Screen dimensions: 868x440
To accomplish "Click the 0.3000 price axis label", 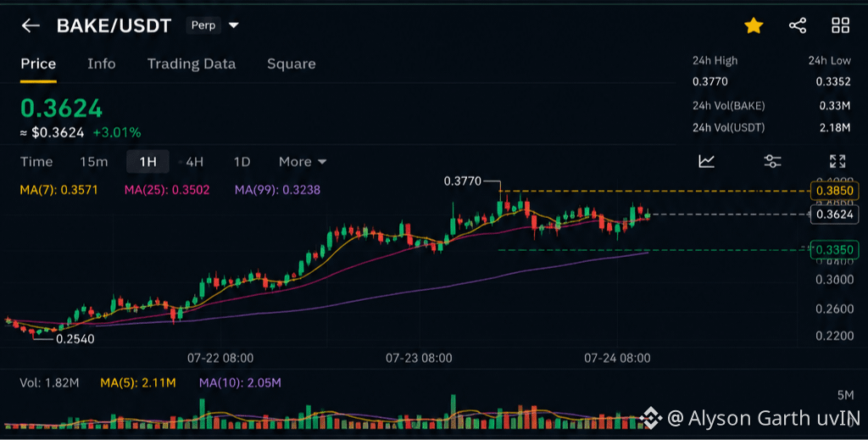I will click(x=835, y=280).
